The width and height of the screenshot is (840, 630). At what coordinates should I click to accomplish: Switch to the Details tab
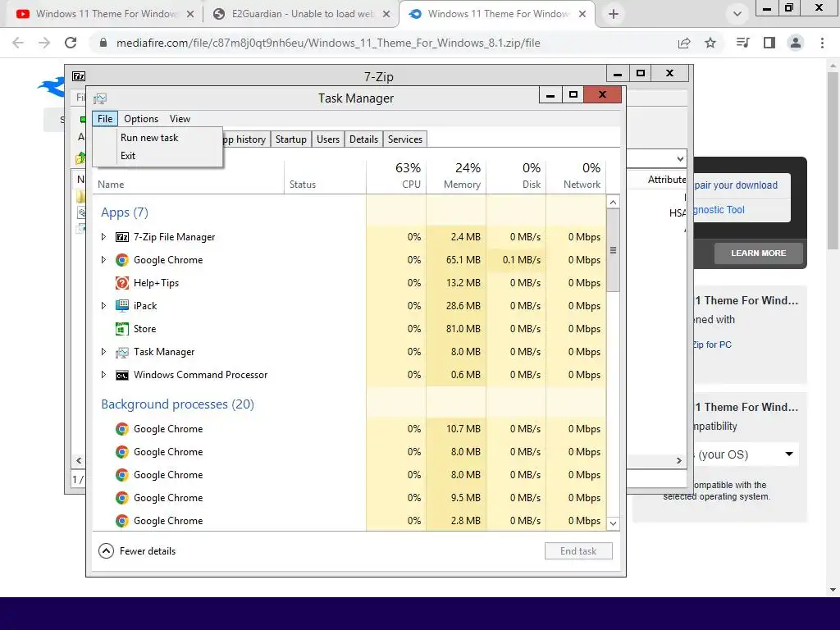[x=363, y=139]
